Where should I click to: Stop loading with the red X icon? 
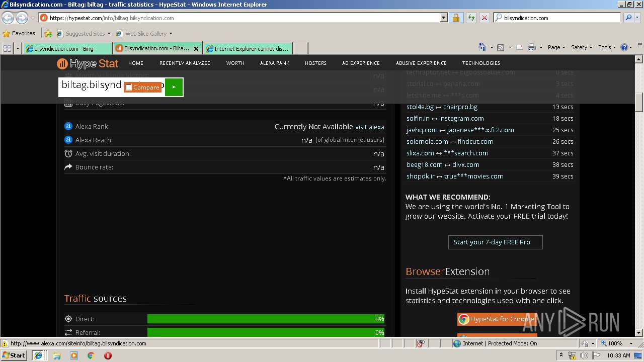pyautogui.click(x=484, y=18)
